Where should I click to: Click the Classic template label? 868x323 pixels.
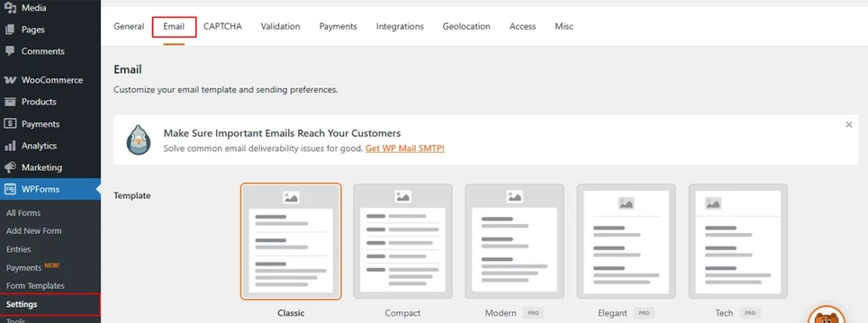pyautogui.click(x=291, y=313)
